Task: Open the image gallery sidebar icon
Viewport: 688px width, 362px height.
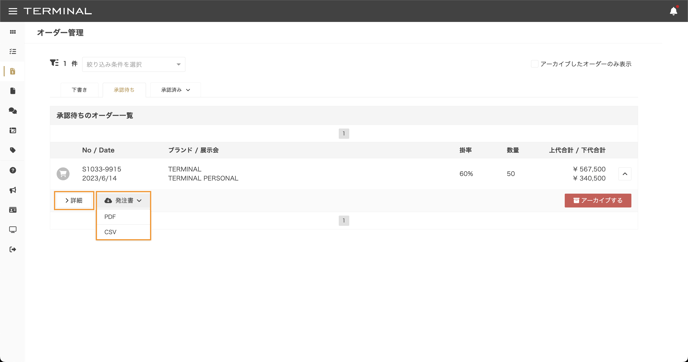Action: click(x=13, y=130)
